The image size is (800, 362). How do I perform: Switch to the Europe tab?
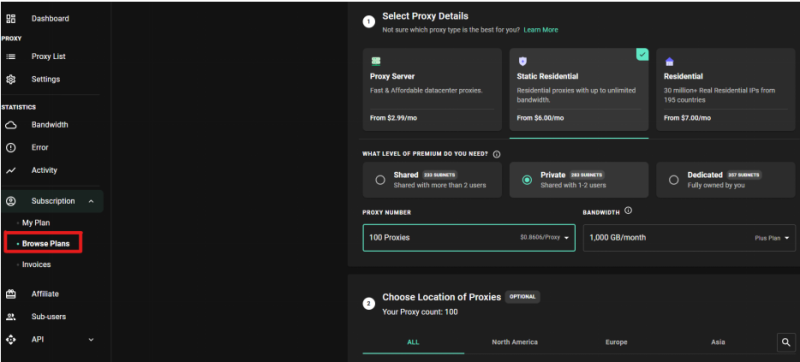(616, 342)
